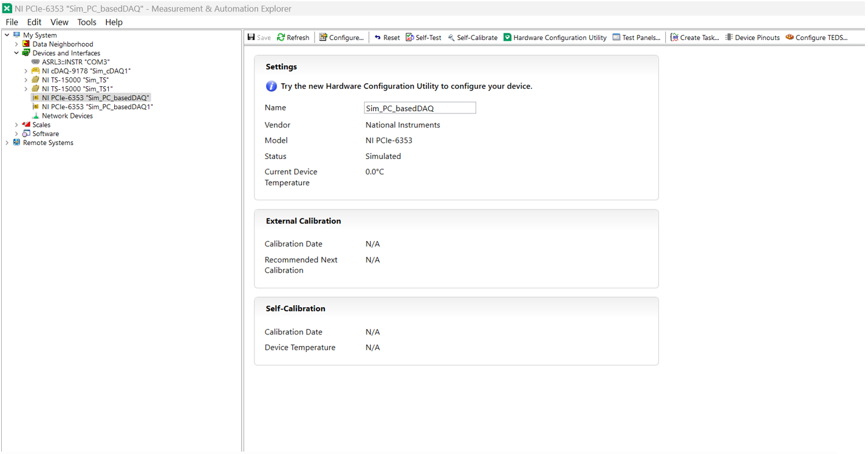868x454 pixels.
Task: Open the View menu
Action: pos(60,22)
